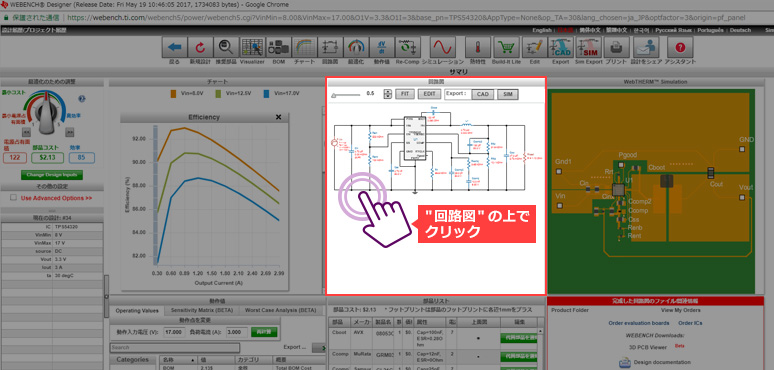This screenshot has height=370, width=774.
Task: Click the operating values Search field
Action: pos(175,348)
